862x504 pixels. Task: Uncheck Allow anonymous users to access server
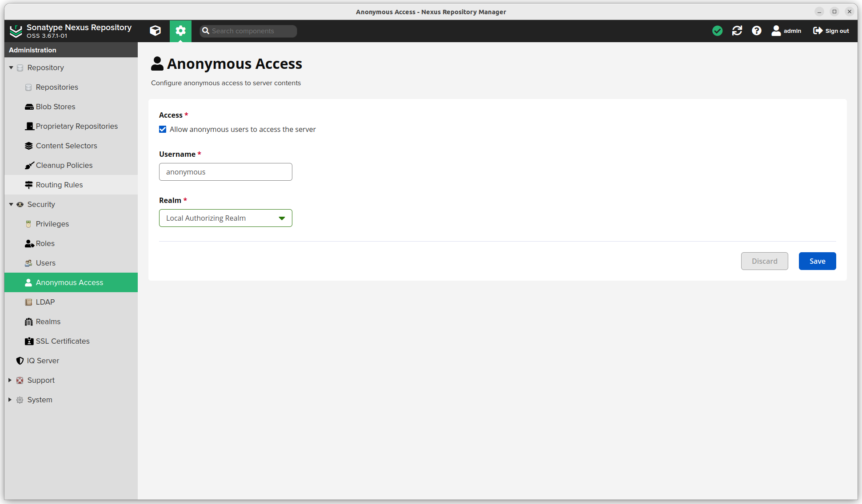[x=163, y=129]
